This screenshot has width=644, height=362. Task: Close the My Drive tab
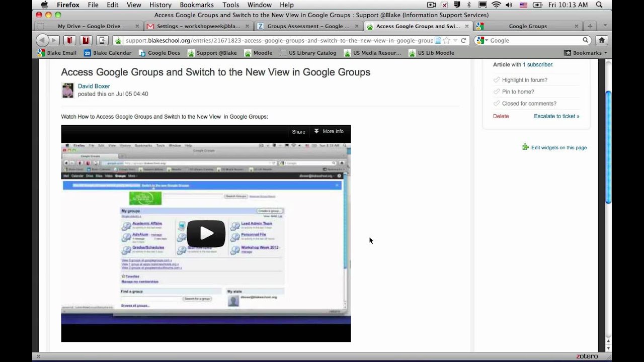click(x=137, y=26)
